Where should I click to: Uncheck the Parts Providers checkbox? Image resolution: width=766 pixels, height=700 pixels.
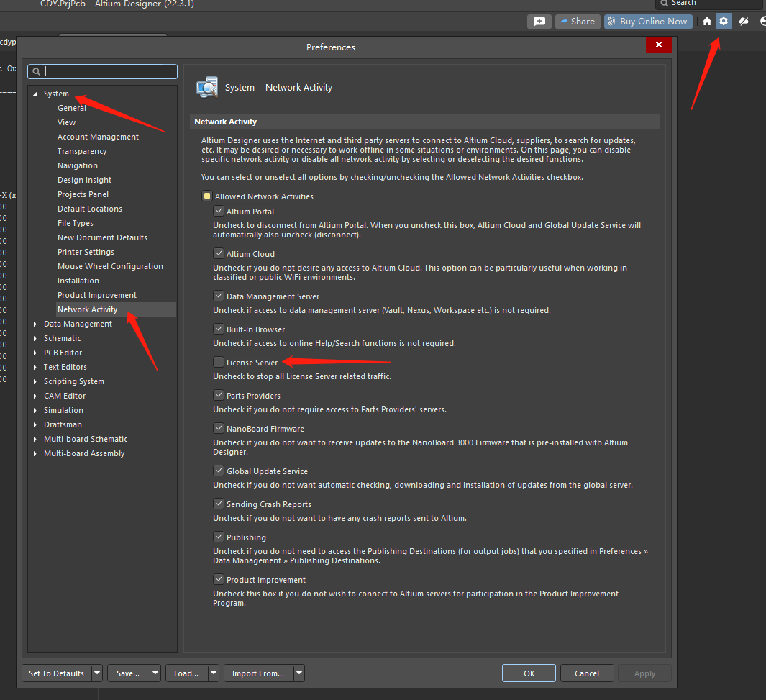click(219, 395)
